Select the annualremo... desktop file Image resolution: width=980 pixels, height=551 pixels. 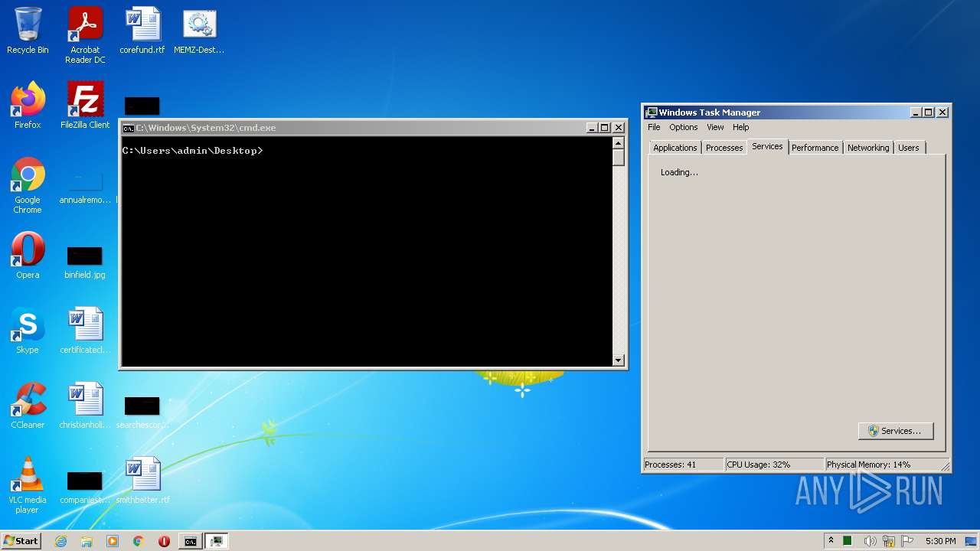point(85,186)
